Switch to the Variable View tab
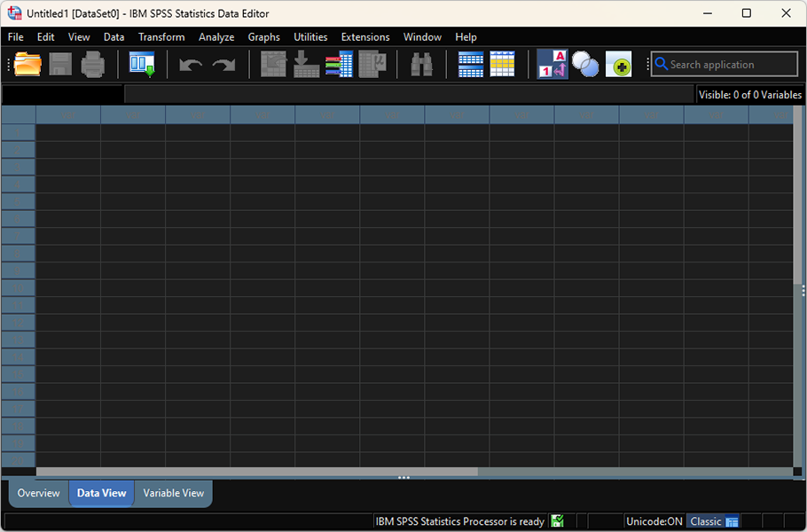The height and width of the screenshot is (532, 807). point(173,493)
